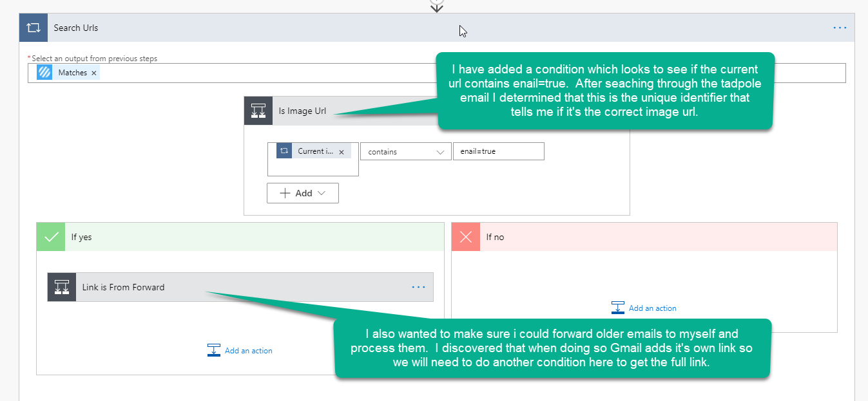Image resolution: width=868 pixels, height=401 pixels.
Task: Click the If no X icon
Action: [465, 237]
